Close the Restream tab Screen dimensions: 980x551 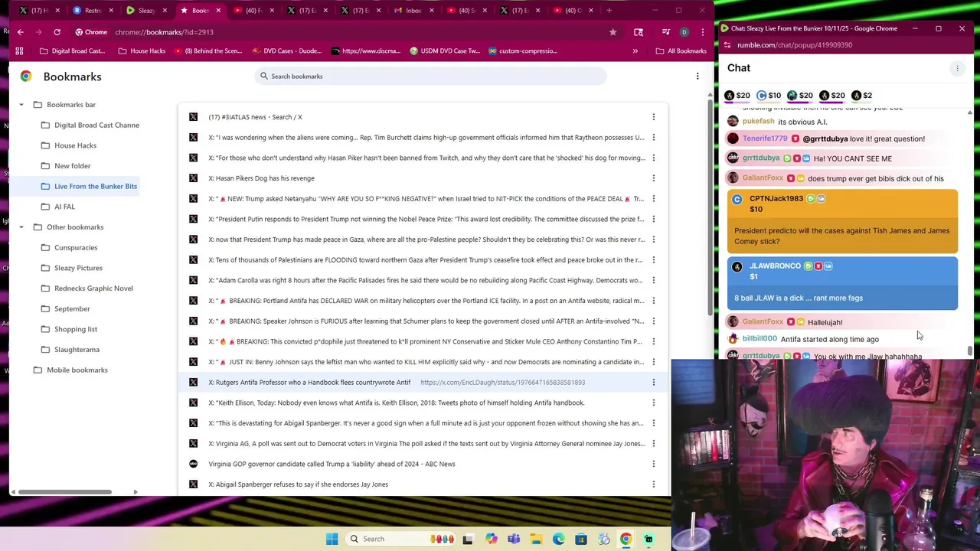[x=112, y=11]
